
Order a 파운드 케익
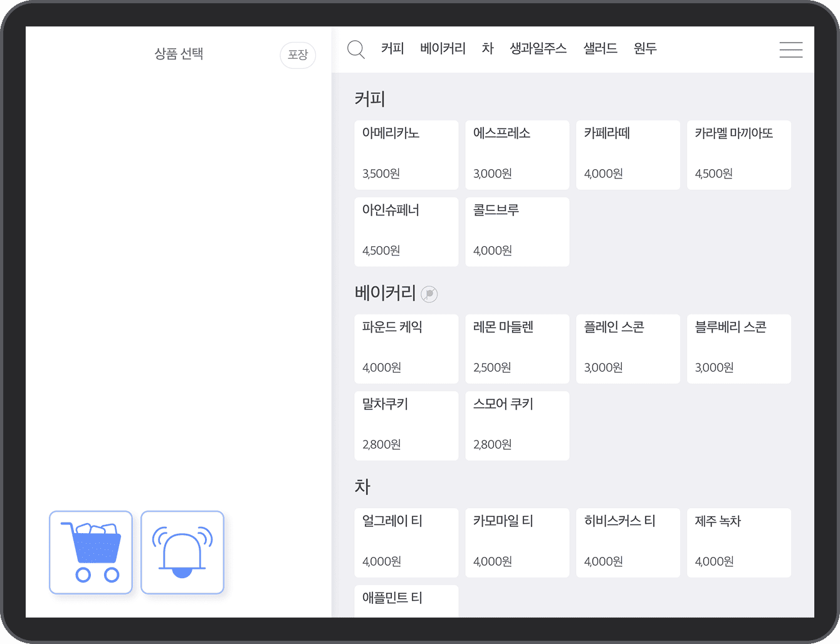pos(406,349)
